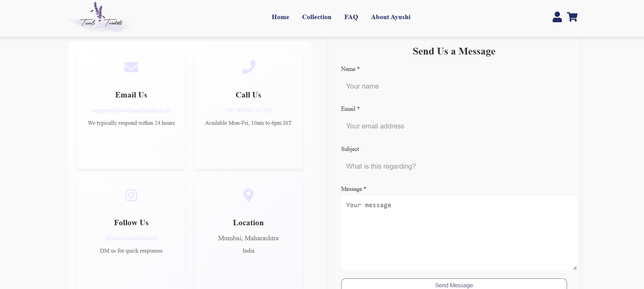Screen dimensions: 644x289
Task: Click the phone icon above Call Us
Action: click(248, 67)
